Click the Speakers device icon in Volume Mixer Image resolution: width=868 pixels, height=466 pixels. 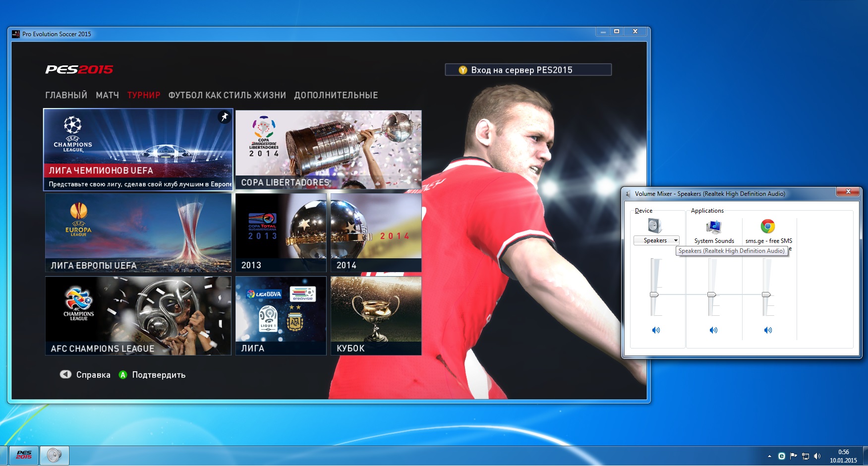click(654, 226)
